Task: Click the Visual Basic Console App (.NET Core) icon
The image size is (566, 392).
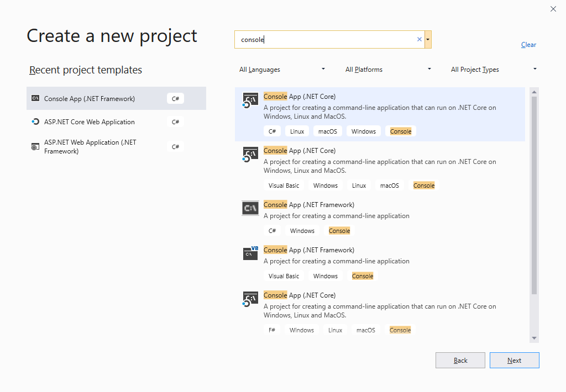Action: coord(250,155)
